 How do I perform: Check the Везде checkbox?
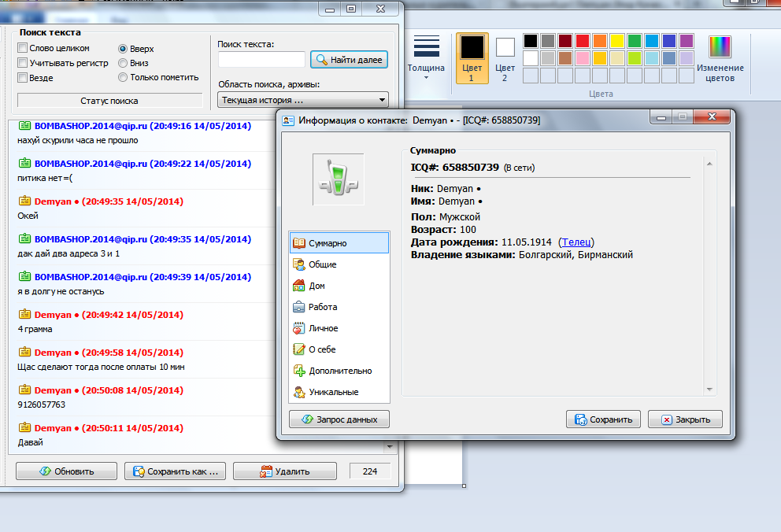[x=22, y=78]
